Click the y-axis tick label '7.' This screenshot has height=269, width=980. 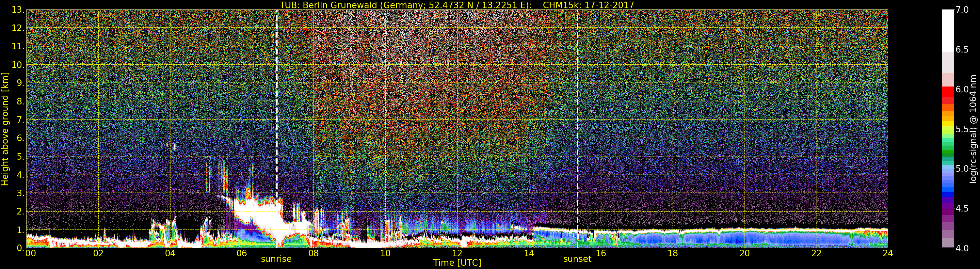(x=20, y=120)
